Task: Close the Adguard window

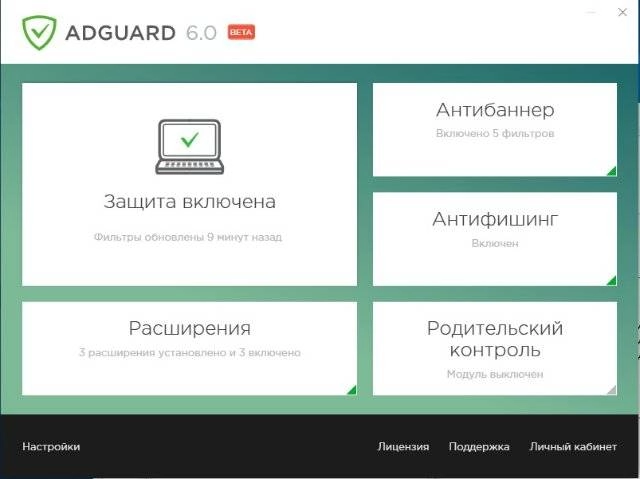Action: tap(622, 12)
